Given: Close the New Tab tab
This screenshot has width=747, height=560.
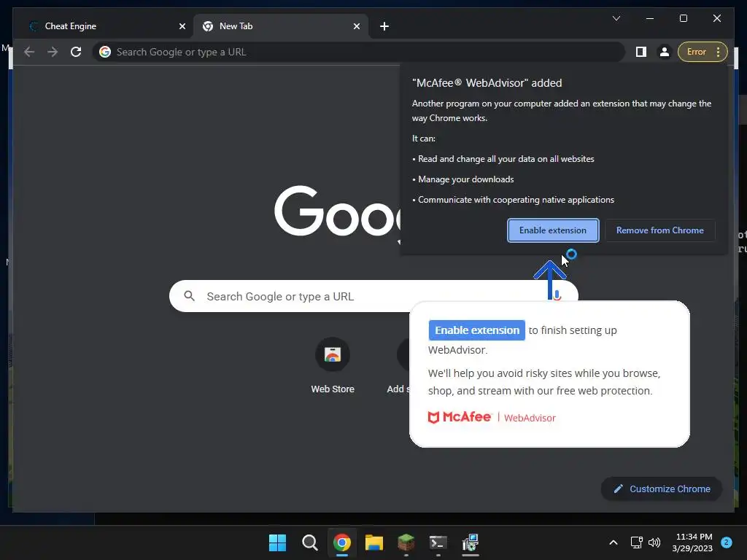Looking at the screenshot, I should click(356, 26).
